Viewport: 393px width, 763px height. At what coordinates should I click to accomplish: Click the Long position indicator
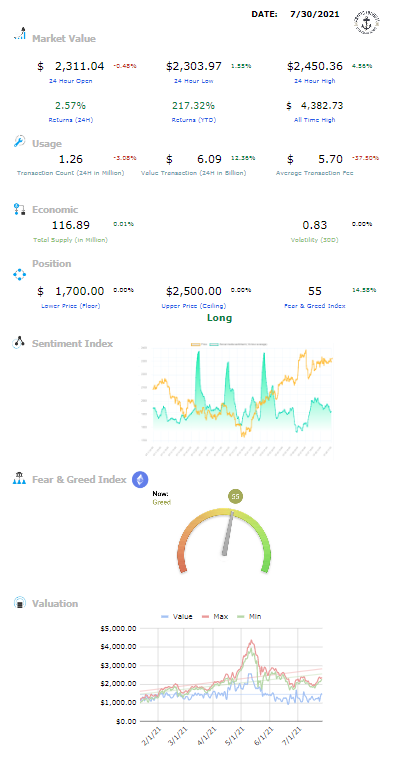pyautogui.click(x=219, y=318)
